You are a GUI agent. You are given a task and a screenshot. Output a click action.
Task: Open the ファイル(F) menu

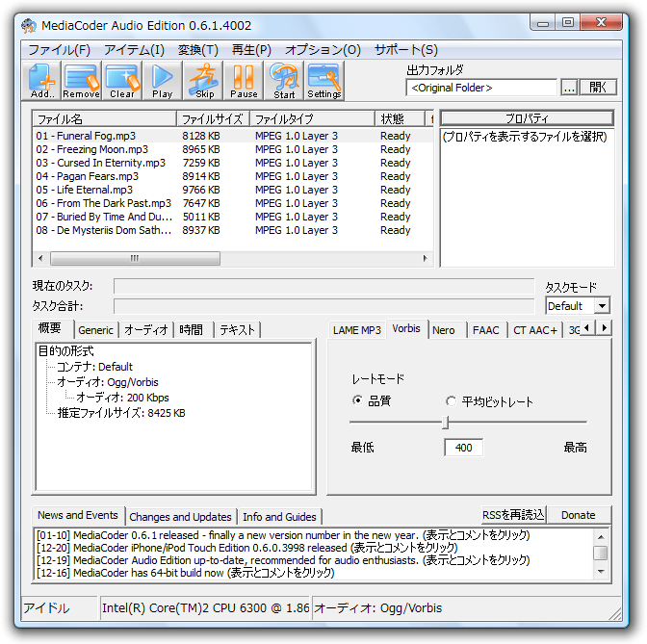tap(59, 50)
